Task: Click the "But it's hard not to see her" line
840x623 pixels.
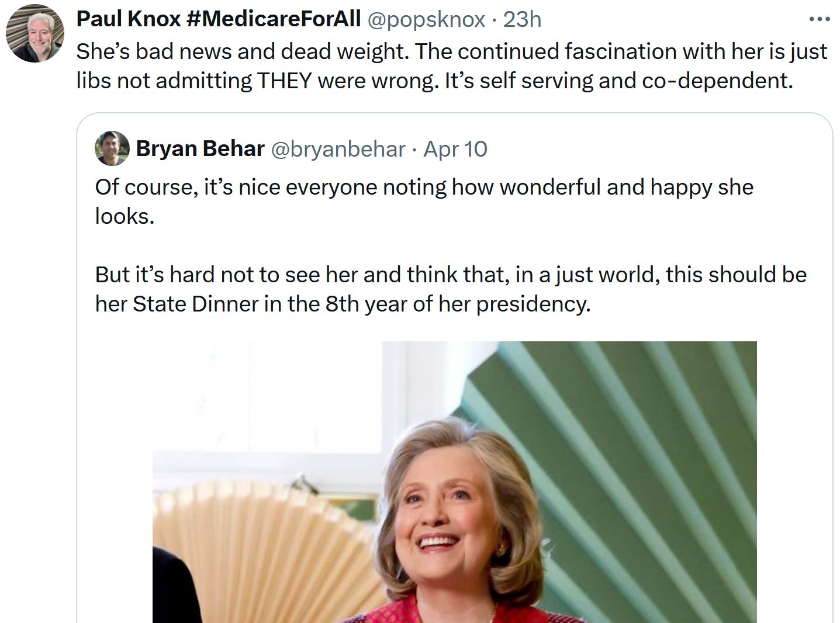Action: [x=450, y=275]
